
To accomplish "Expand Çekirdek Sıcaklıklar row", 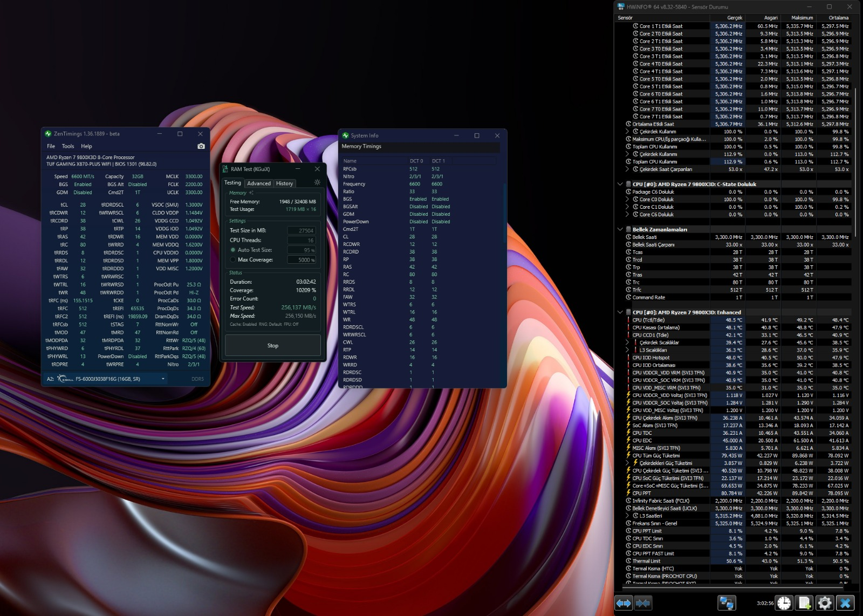I will 627,343.
